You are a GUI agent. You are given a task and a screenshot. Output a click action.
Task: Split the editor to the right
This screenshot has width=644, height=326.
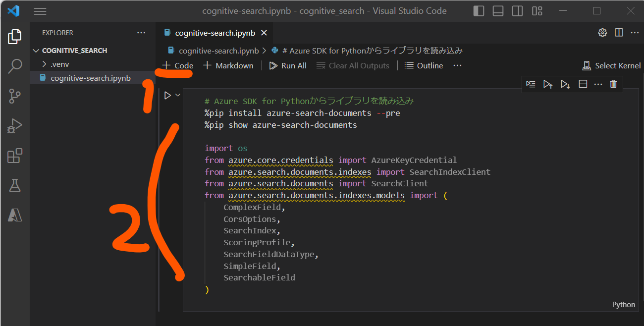pos(619,33)
